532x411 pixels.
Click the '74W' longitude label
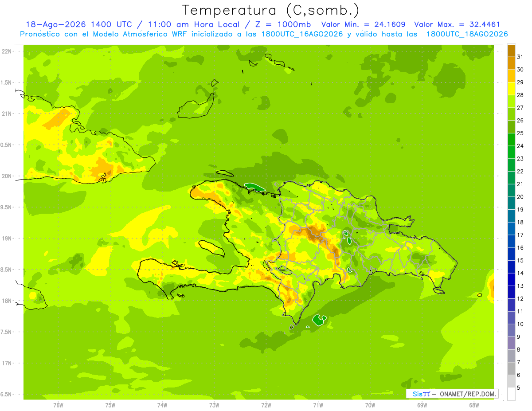pyautogui.click(x=162, y=405)
